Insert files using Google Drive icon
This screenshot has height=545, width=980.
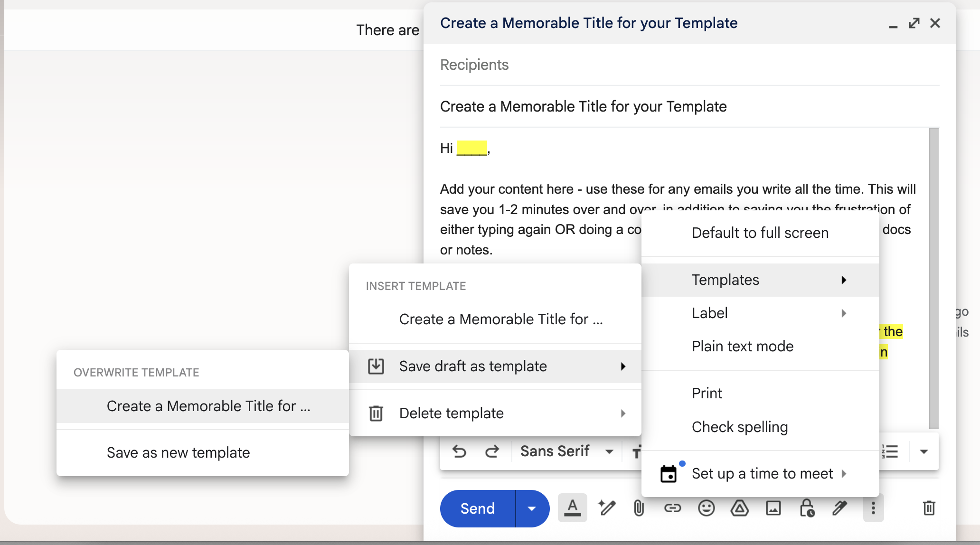tap(739, 508)
